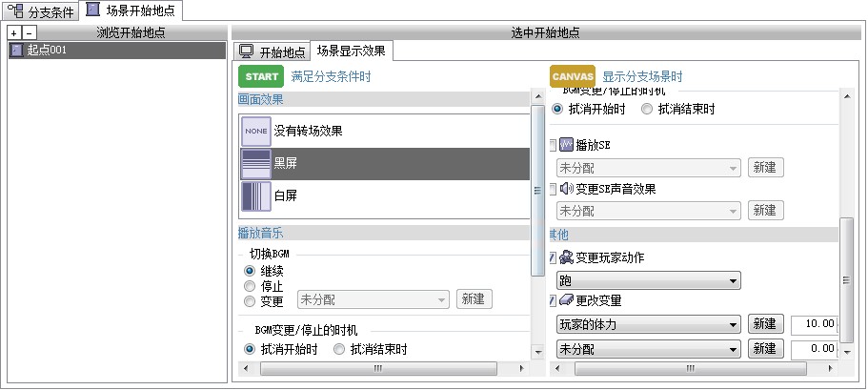The height and width of the screenshot is (390, 868).
Task: Click right pane horizontal scroll right arrow
Action: 830,368
